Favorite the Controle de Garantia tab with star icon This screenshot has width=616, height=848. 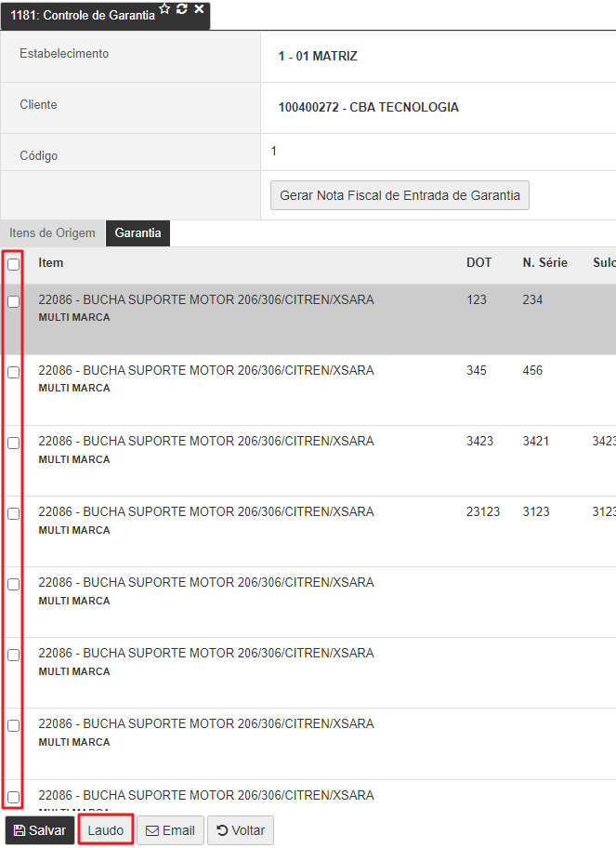click(164, 9)
